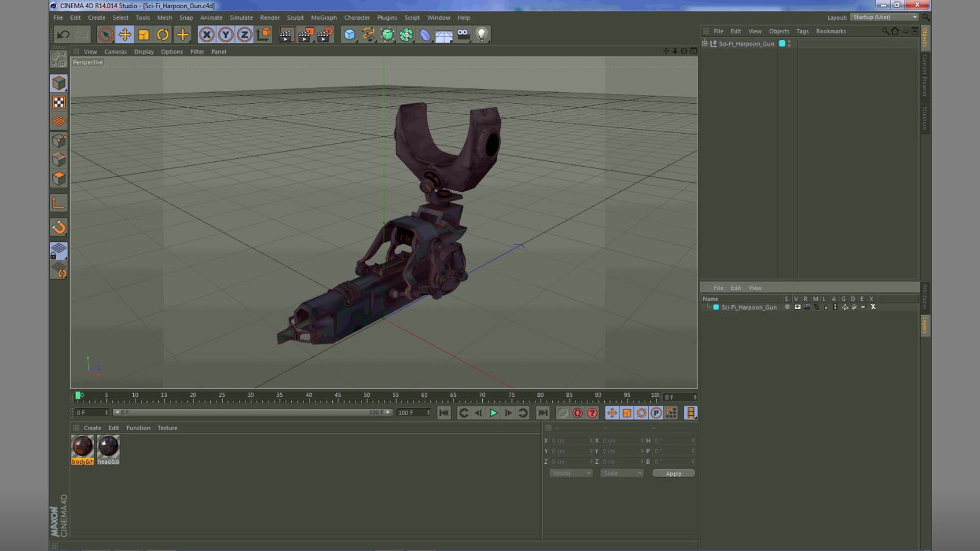Enable Model mode cube icon
980x551 pixels.
pyautogui.click(x=59, y=83)
